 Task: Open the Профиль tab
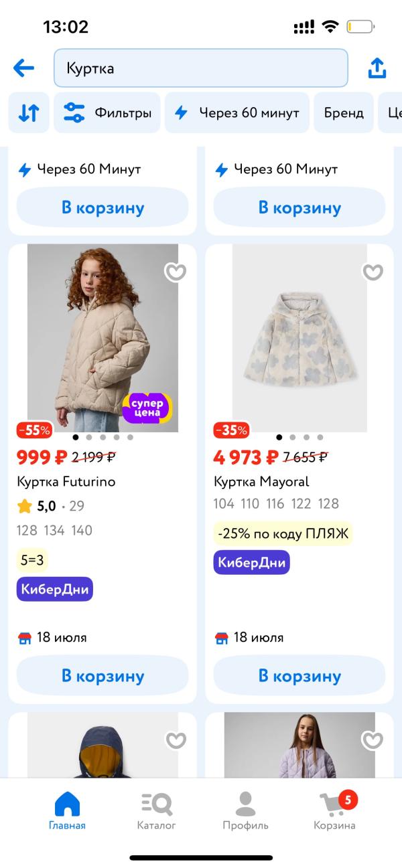[245, 810]
